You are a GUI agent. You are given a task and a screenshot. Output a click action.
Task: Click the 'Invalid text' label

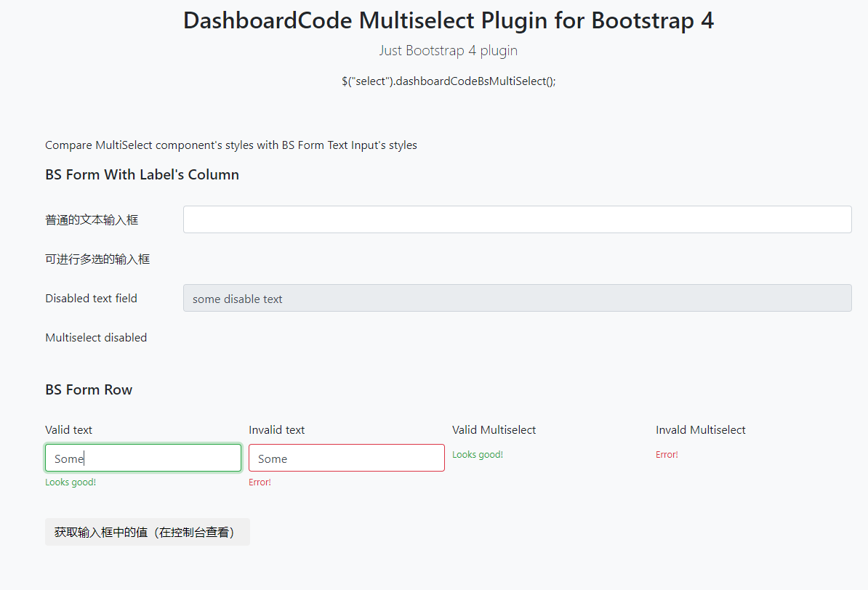pyautogui.click(x=277, y=430)
